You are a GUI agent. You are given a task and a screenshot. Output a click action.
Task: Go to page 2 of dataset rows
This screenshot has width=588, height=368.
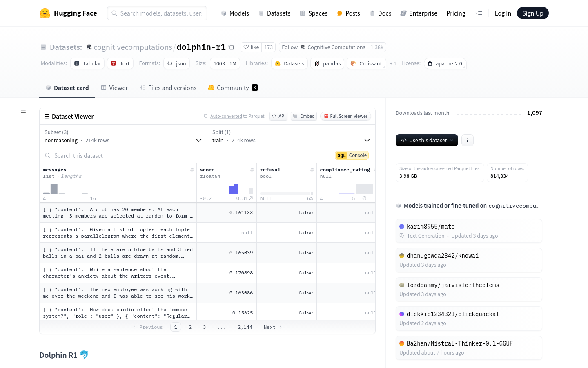tap(190, 327)
